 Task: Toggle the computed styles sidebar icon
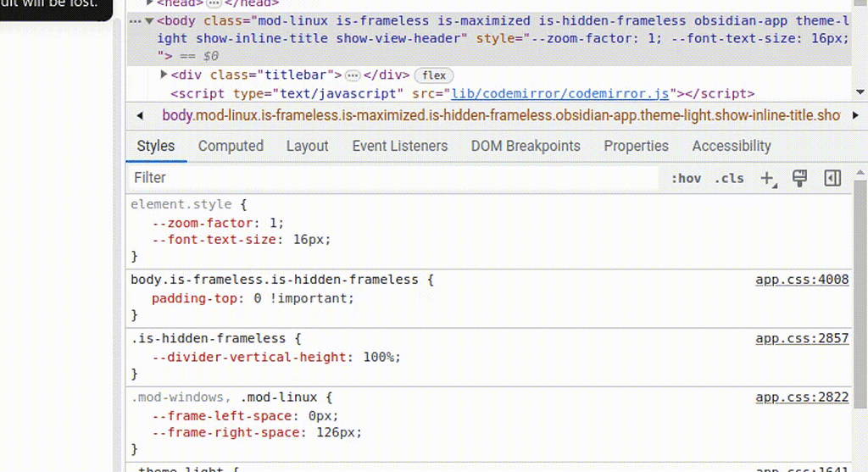coord(832,178)
